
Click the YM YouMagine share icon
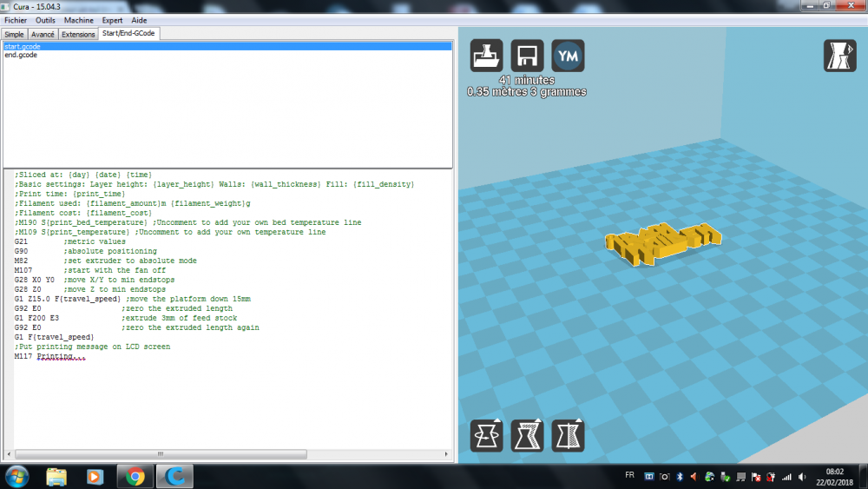[568, 56]
